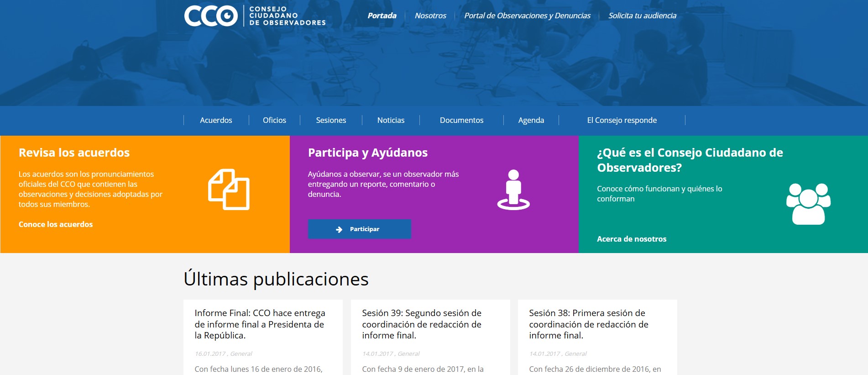View the Sesiones section
Image resolution: width=868 pixels, height=375 pixels.
[x=331, y=120]
